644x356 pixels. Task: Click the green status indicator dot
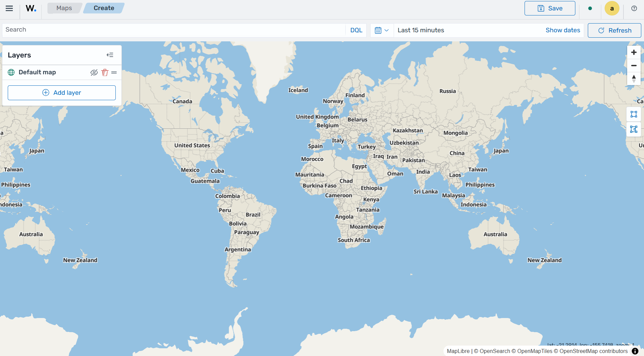[x=590, y=8]
